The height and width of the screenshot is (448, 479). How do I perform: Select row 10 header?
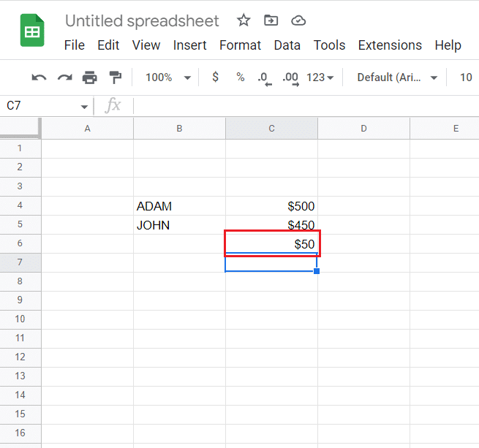coord(20,319)
